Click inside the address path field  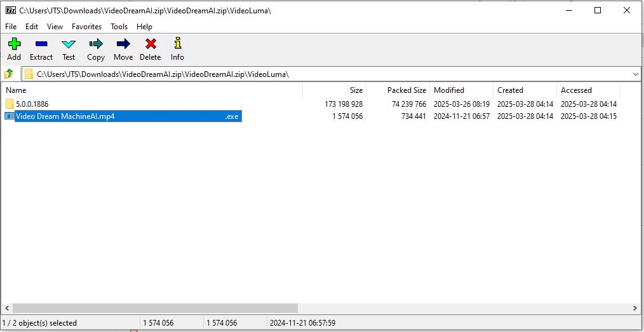(318, 74)
